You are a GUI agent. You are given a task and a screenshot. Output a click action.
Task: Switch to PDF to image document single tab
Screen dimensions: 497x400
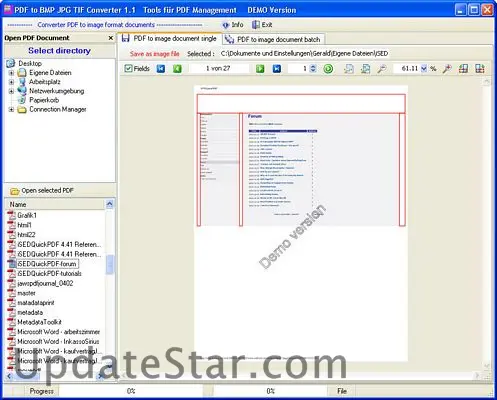(169, 39)
